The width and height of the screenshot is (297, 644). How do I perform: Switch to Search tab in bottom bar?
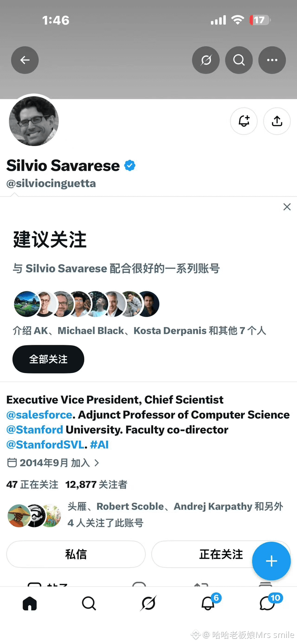coord(89,603)
